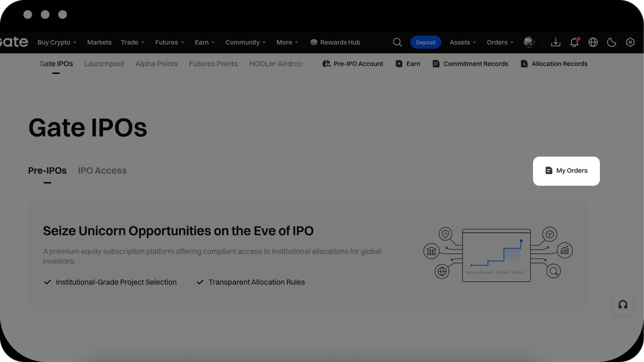Expand the Futures dropdown menu

pos(170,42)
